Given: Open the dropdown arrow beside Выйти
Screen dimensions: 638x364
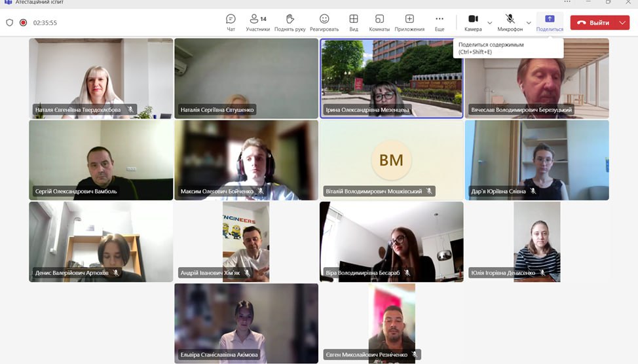Looking at the screenshot, I should [622, 23].
